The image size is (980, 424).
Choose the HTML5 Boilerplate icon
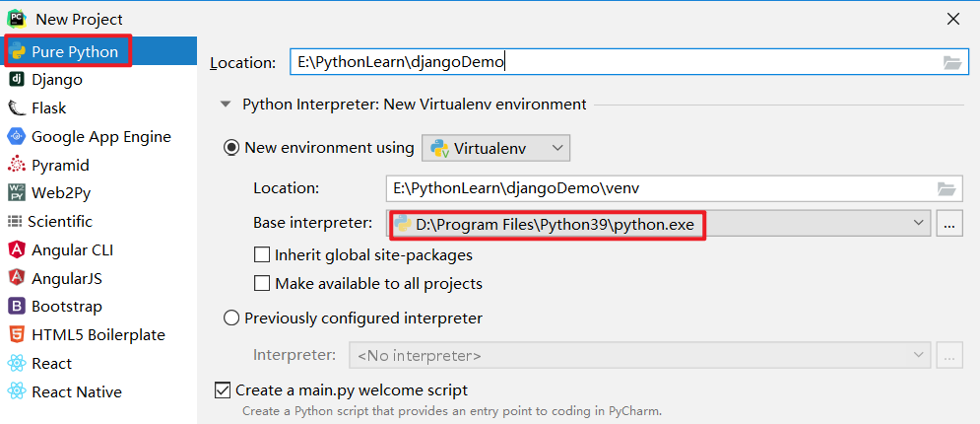tap(17, 334)
